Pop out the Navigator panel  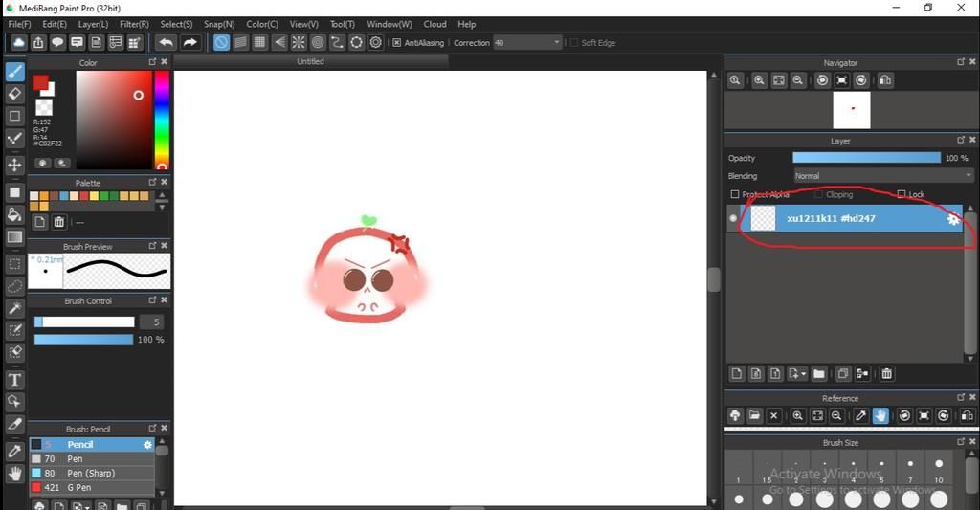point(961,62)
